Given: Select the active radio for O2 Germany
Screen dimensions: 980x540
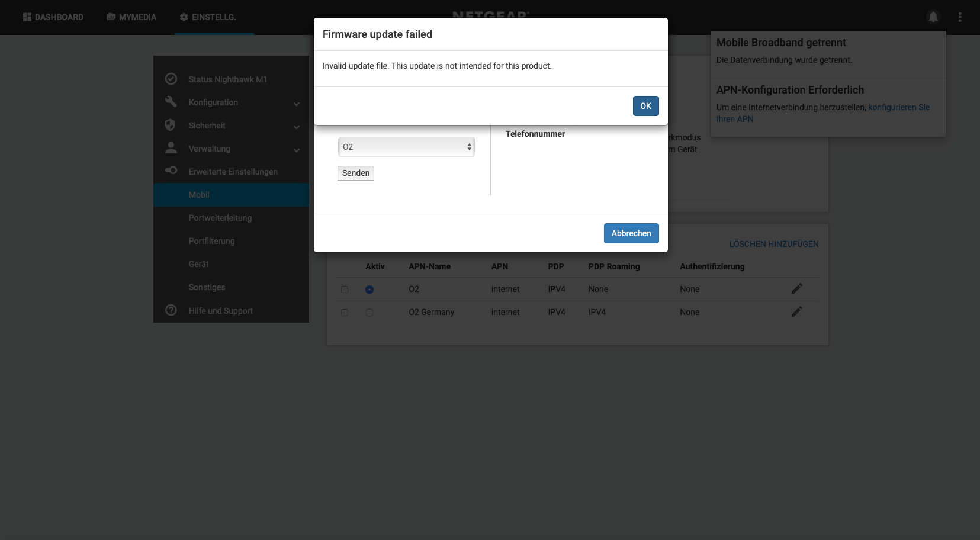Looking at the screenshot, I should click(369, 313).
